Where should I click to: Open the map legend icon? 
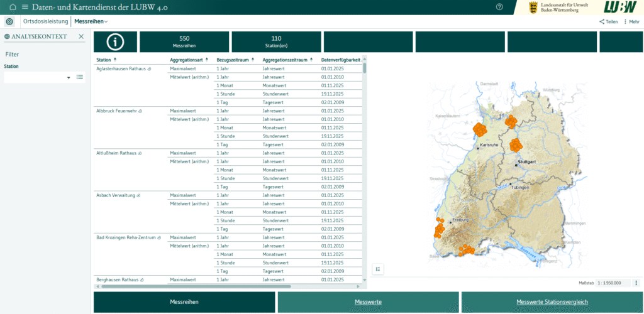pyautogui.click(x=378, y=269)
